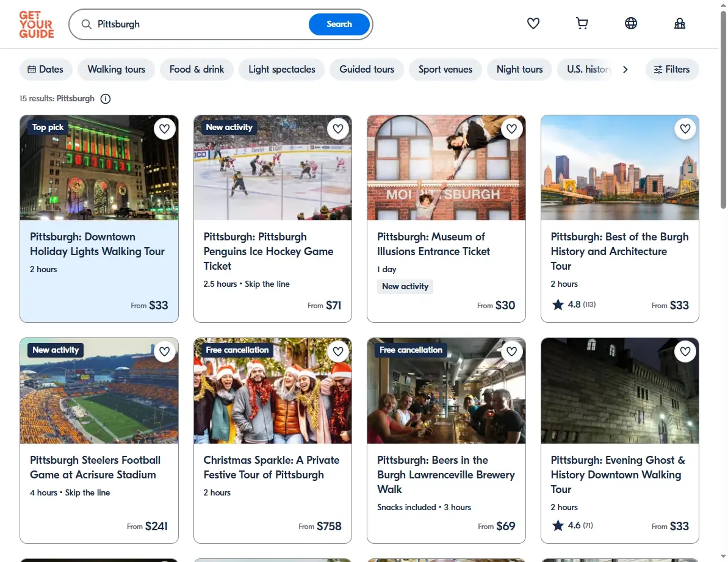This screenshot has width=728, height=562.
Task: Favorite the Beers in the Burgh Brewery Walk
Action: 511,351
